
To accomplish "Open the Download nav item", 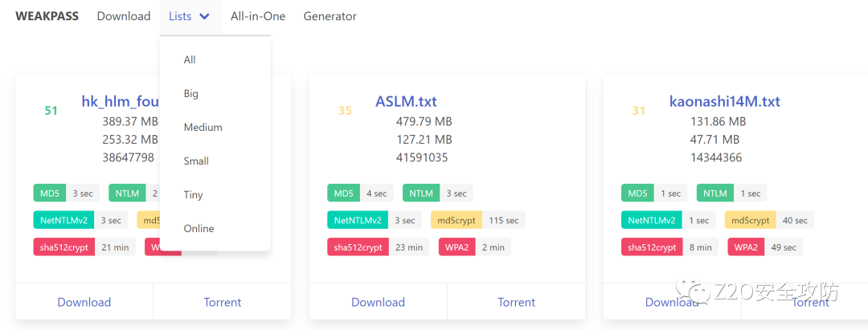I will coord(124,16).
